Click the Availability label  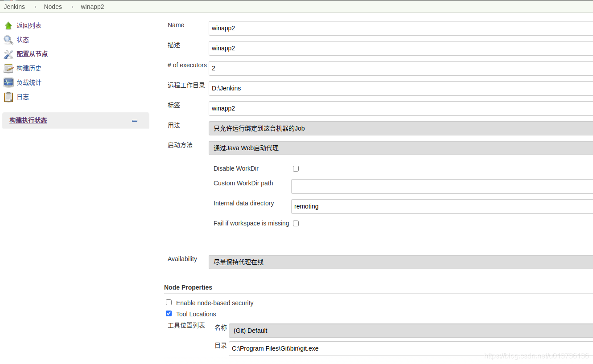point(182,259)
